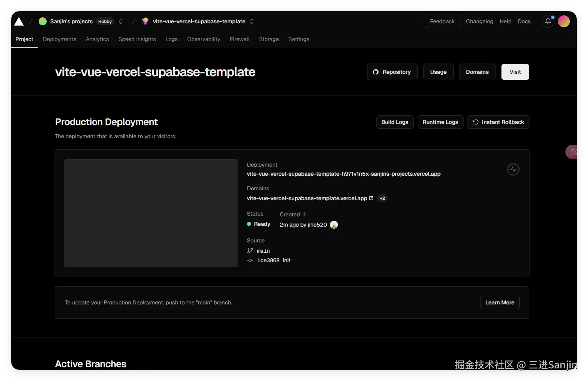Open Build Logs
The height and width of the screenshot is (381, 588).
tap(395, 122)
